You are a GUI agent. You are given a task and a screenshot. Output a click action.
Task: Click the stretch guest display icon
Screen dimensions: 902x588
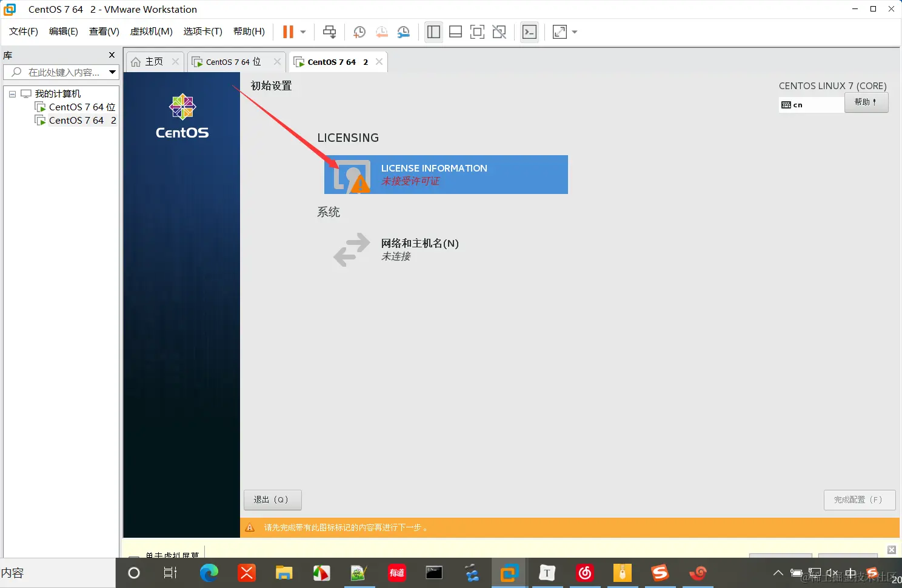pyautogui.click(x=560, y=32)
